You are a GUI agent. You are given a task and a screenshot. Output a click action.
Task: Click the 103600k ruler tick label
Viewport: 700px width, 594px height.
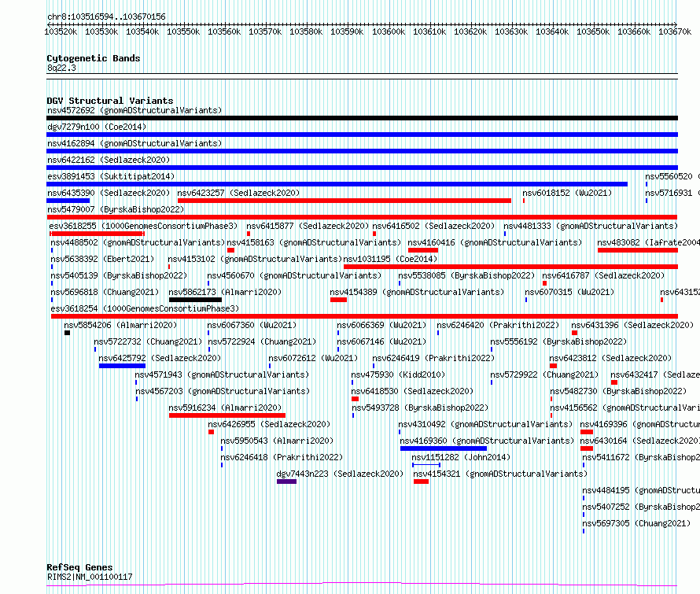coord(389,31)
